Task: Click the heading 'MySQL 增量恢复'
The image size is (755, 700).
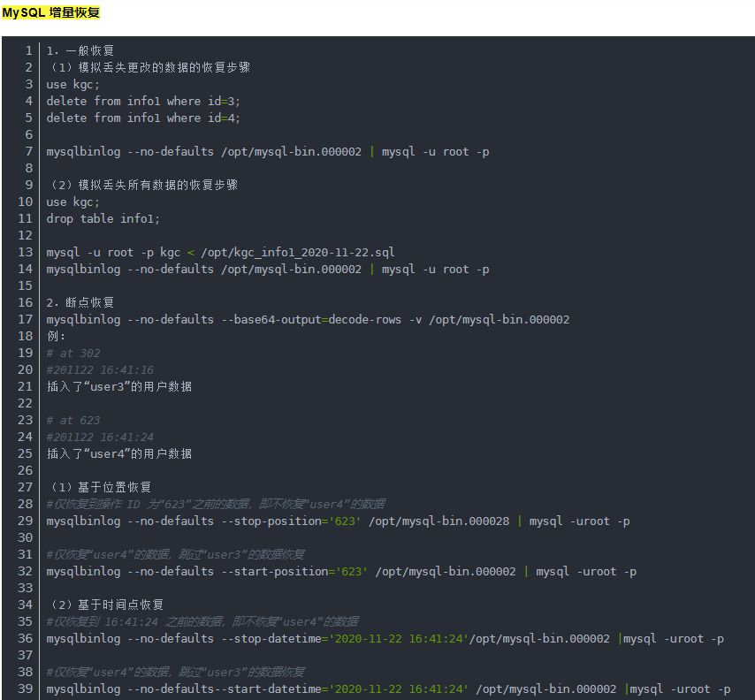Action: 50,12
